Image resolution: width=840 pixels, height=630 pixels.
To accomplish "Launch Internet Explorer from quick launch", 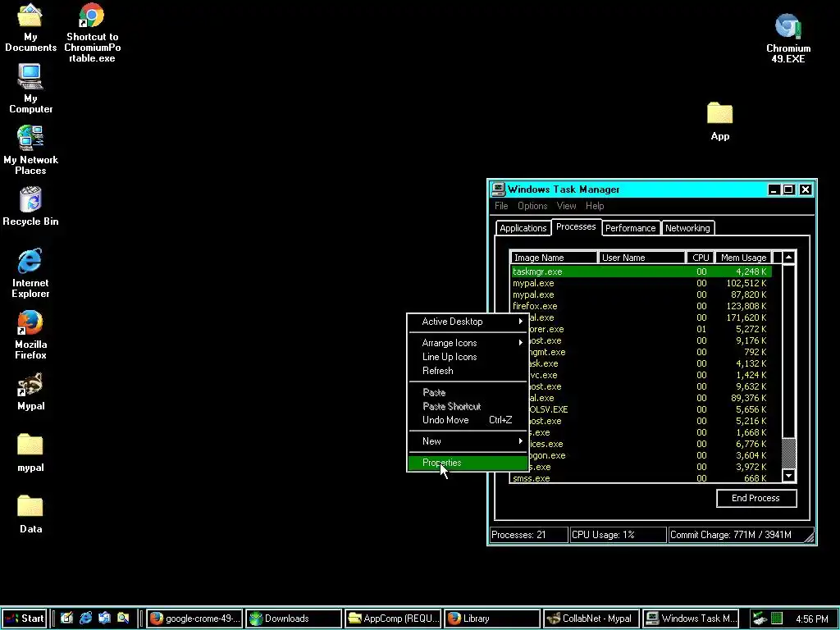I will click(x=85, y=619).
